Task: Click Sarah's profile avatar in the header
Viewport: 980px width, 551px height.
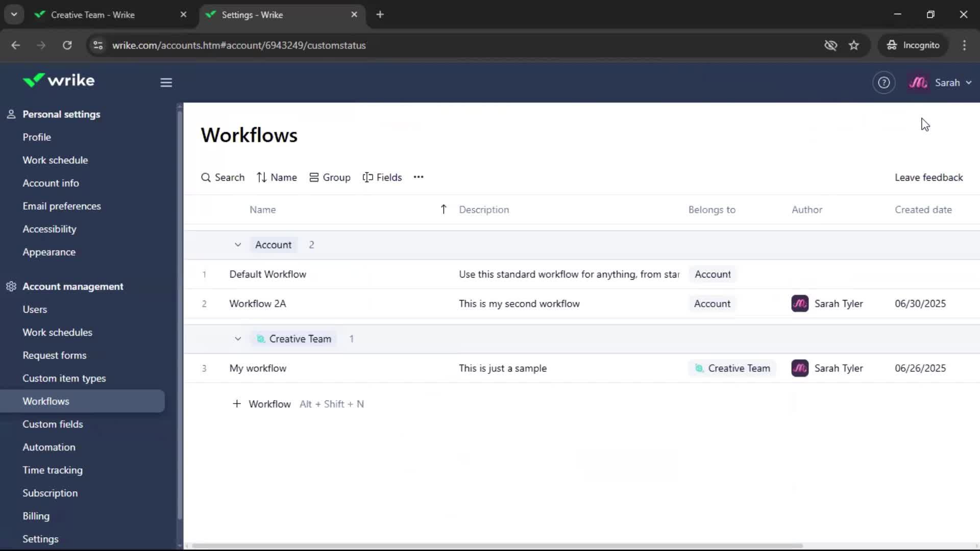Action: pos(918,83)
